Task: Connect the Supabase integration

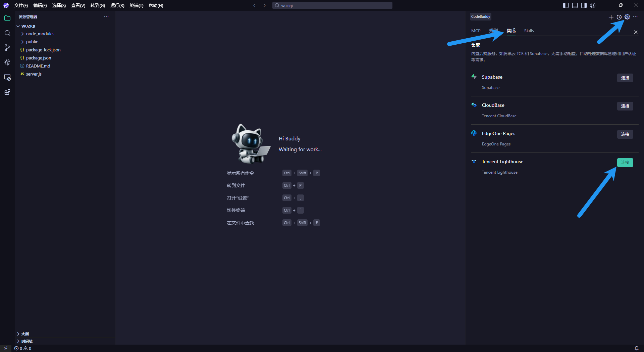Action: tap(625, 78)
